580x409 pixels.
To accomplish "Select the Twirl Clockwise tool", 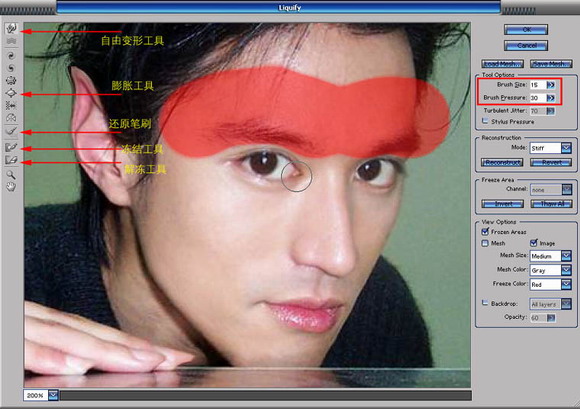I will (x=11, y=55).
